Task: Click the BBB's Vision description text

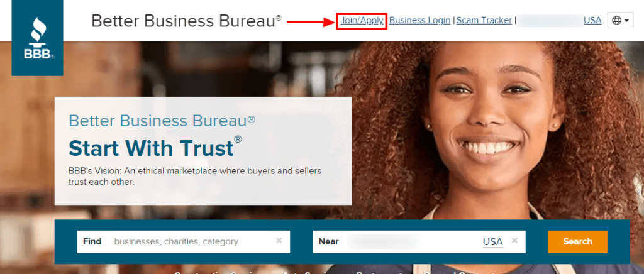Action: point(195,176)
